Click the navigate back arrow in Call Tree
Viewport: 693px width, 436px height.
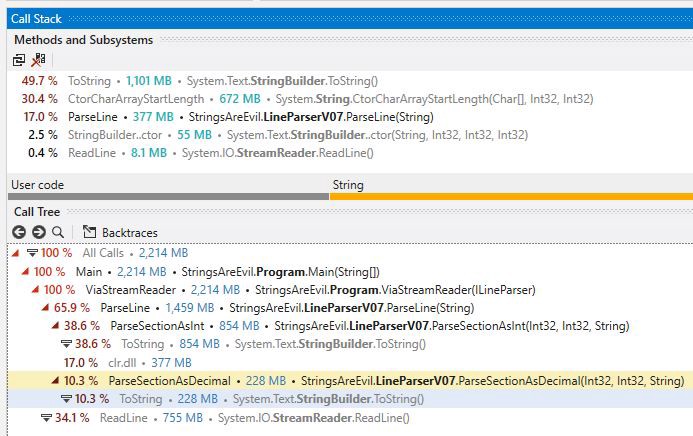click(19, 232)
